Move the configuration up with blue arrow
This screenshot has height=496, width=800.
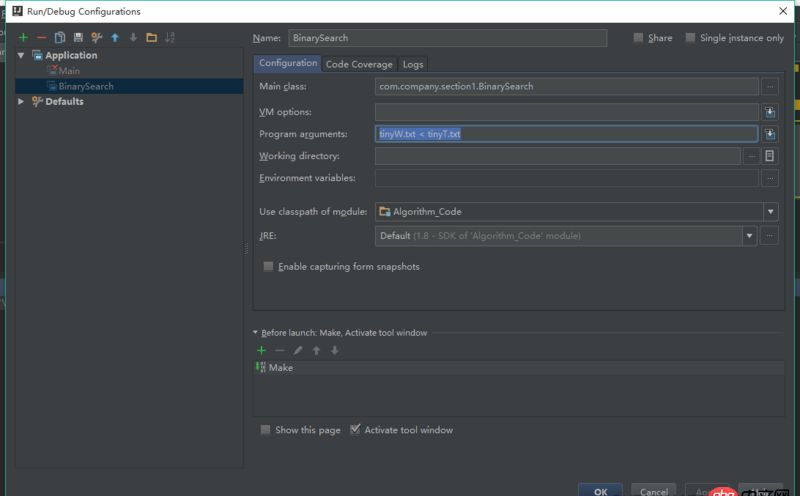(115, 38)
